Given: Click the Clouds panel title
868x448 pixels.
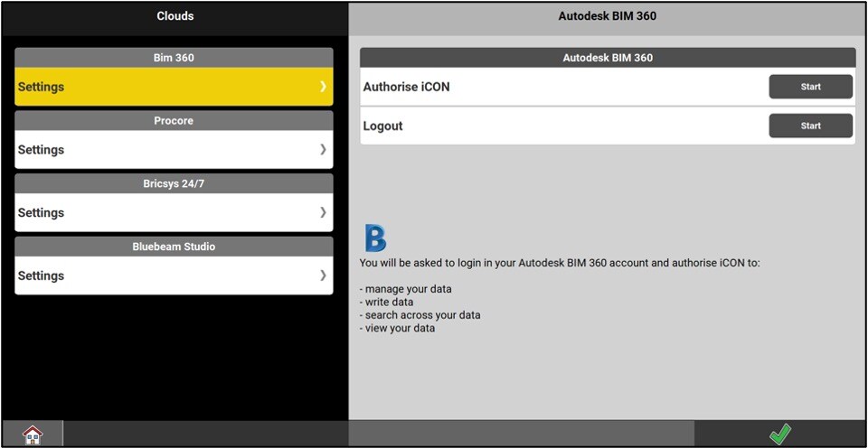Looking at the screenshot, I should pyautogui.click(x=175, y=16).
